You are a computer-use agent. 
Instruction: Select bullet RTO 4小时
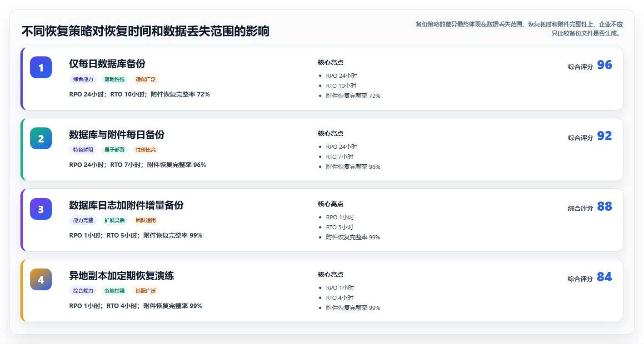tap(339, 298)
